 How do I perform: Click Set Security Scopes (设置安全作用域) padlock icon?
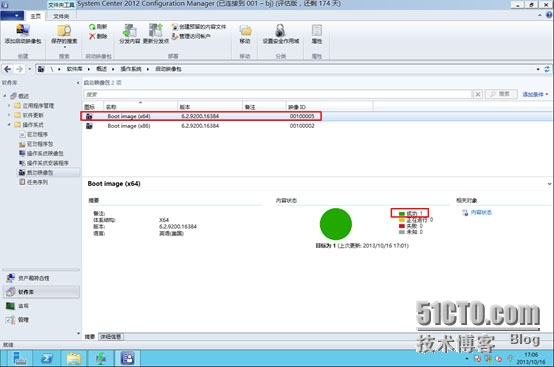tap(281, 30)
